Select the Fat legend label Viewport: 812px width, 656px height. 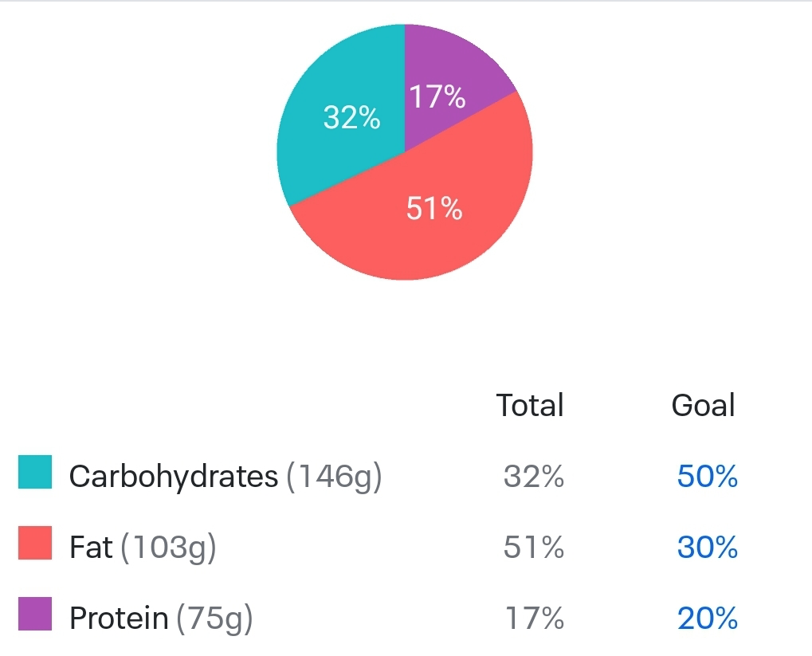91,548
